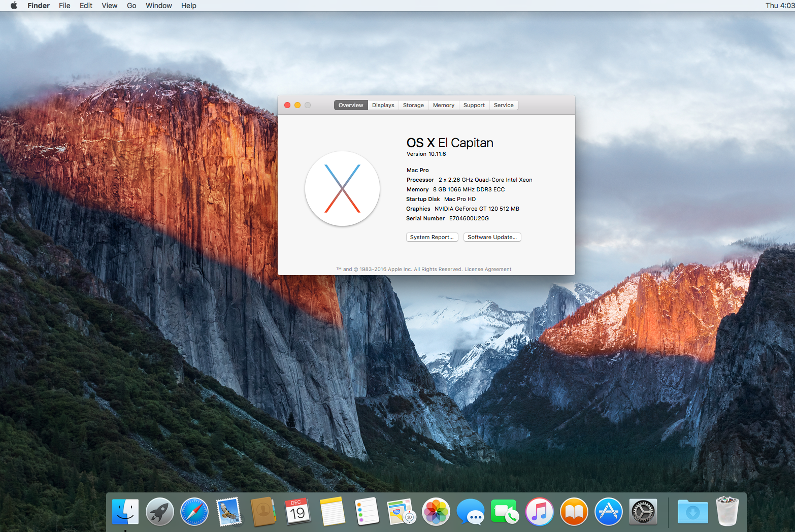Screen dimensions: 795x532
Task: Open Downloads folder in Dock
Action: pos(693,511)
